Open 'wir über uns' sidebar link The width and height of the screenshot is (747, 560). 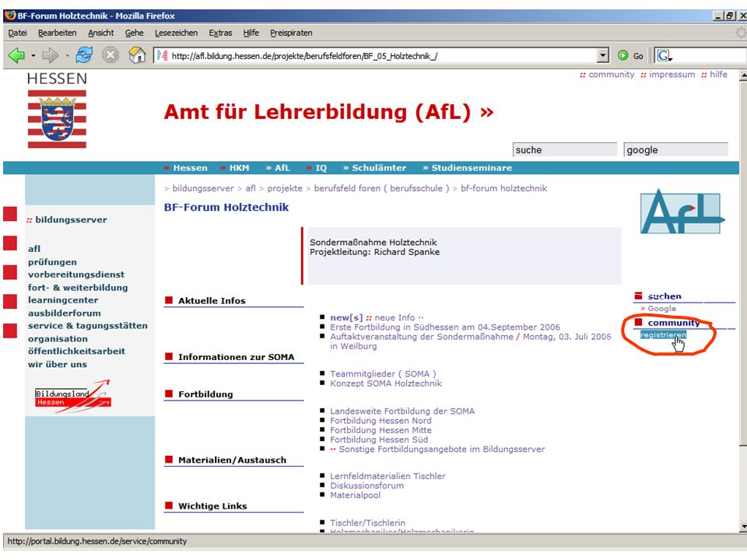point(58,364)
